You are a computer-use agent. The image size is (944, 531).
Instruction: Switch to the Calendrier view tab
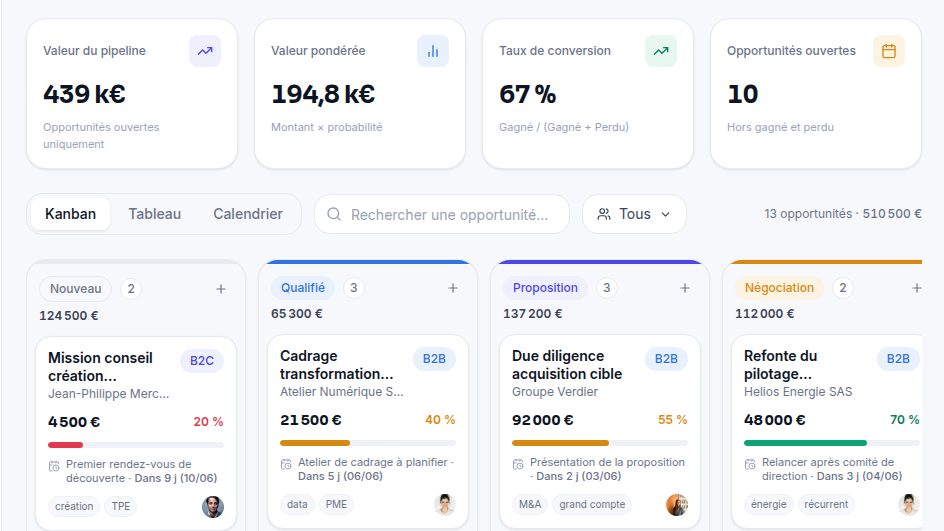pyautogui.click(x=248, y=214)
